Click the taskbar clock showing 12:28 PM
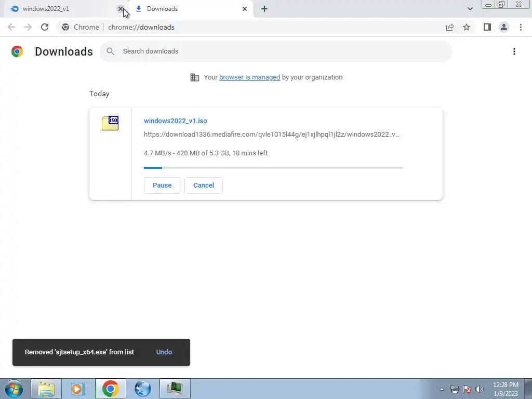Screen dimensions: 532x399 point(506,389)
